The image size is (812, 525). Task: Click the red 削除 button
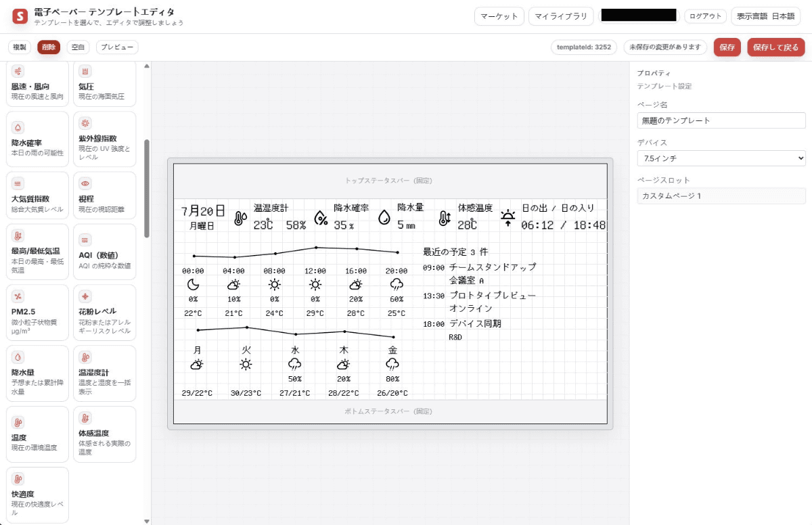(49, 47)
